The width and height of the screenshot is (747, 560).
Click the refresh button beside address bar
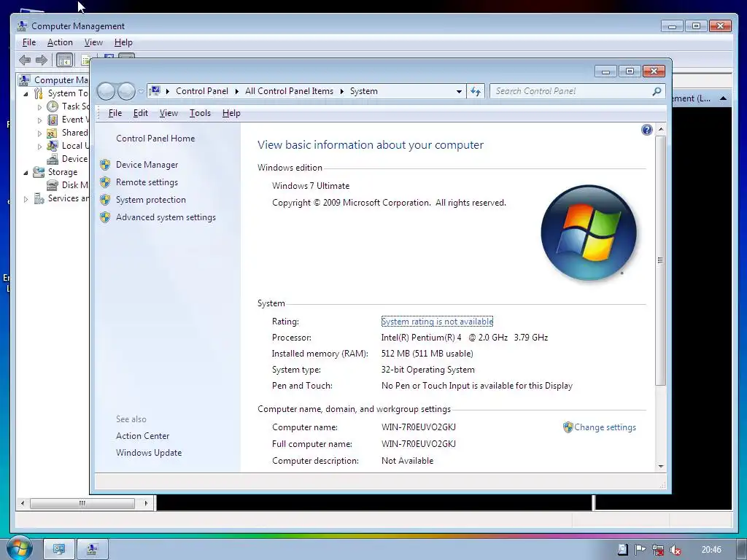tap(476, 91)
